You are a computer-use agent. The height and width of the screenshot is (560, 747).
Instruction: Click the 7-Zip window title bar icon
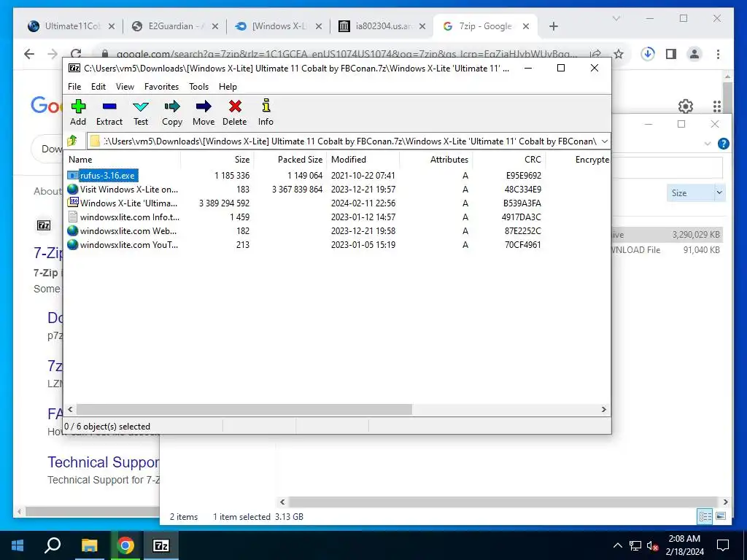[74, 68]
